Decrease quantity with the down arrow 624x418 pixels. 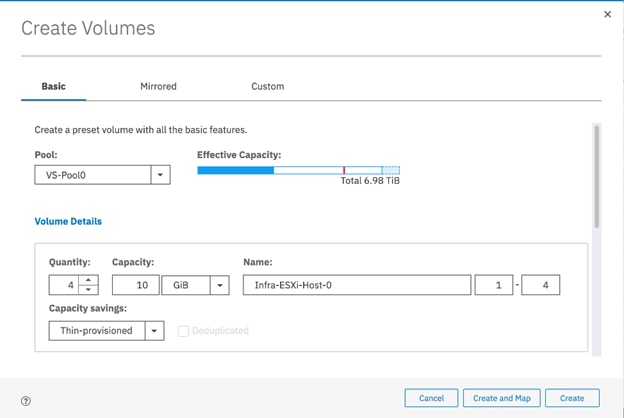point(88,289)
